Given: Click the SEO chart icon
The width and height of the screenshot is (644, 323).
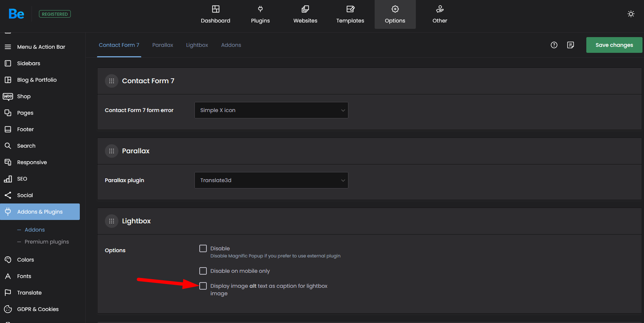Looking at the screenshot, I should pos(8,179).
